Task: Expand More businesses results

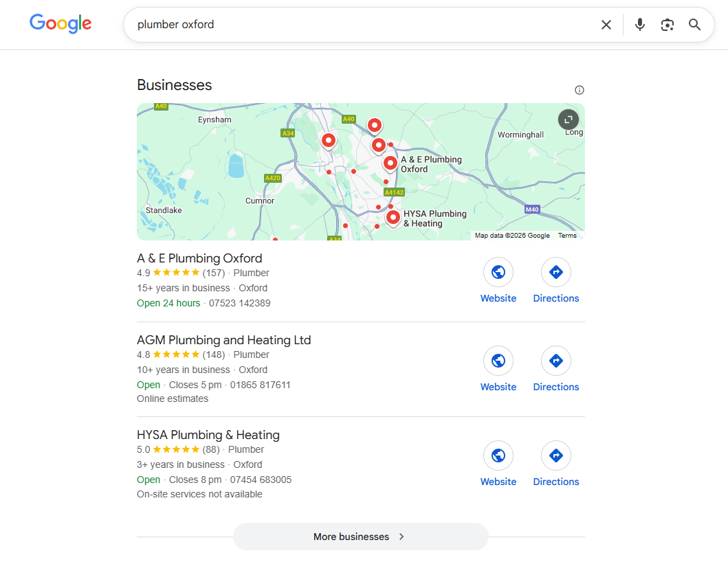Action: 360,537
